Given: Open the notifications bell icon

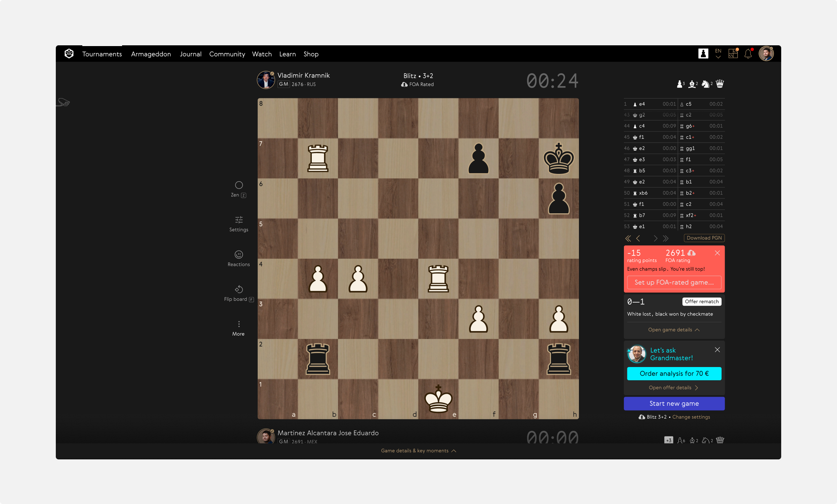Looking at the screenshot, I should 748,54.
